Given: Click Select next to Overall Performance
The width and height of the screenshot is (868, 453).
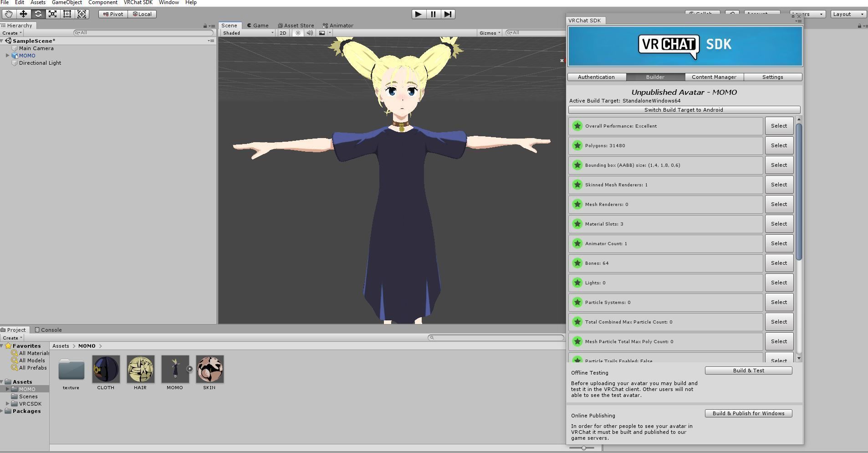Looking at the screenshot, I should click(x=779, y=126).
